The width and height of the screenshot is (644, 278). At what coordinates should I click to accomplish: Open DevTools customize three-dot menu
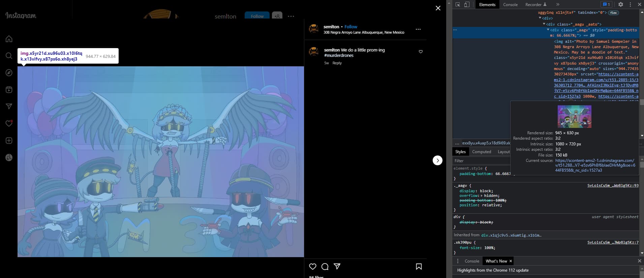(x=630, y=4)
